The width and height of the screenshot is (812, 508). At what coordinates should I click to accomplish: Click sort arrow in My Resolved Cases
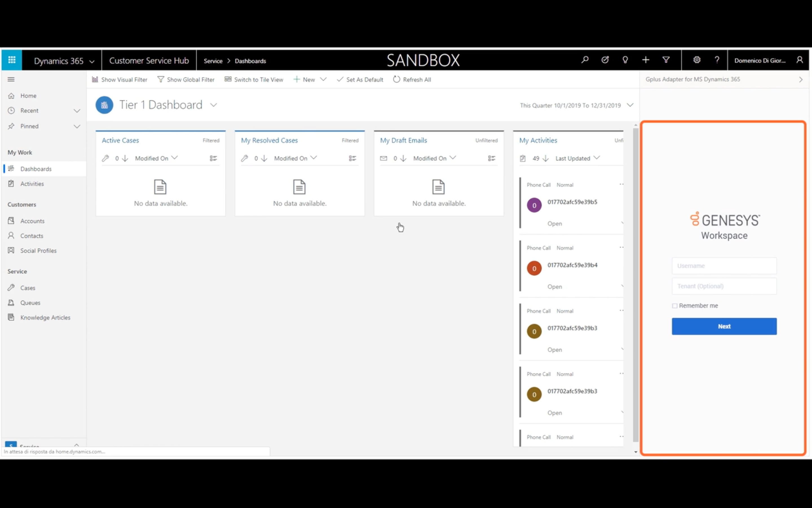[x=264, y=158]
